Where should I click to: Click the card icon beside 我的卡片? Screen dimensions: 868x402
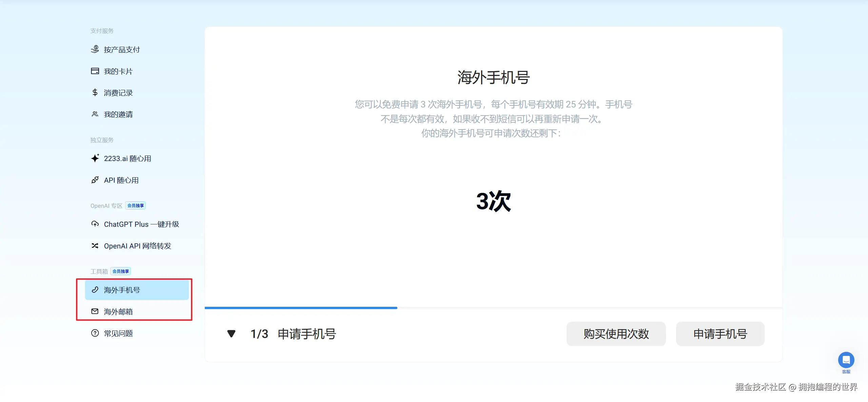95,71
